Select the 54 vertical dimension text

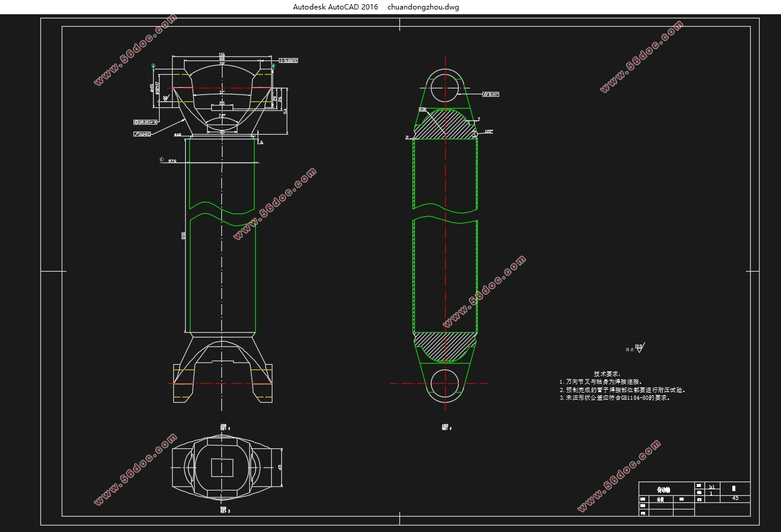point(285,111)
